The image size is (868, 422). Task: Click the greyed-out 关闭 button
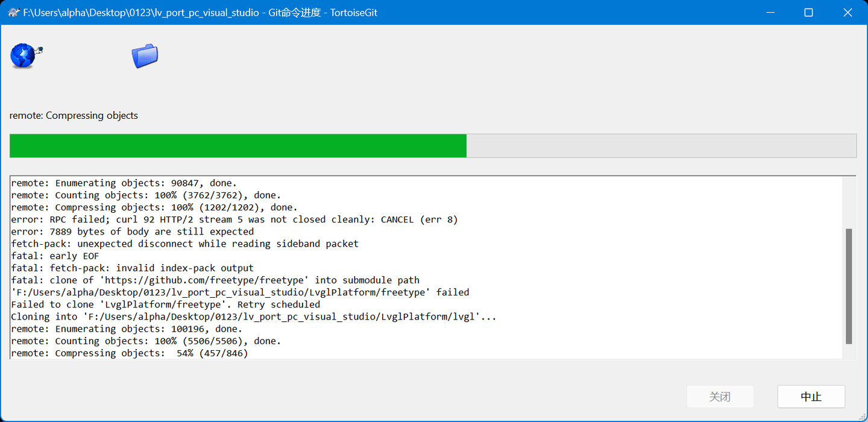coord(720,397)
